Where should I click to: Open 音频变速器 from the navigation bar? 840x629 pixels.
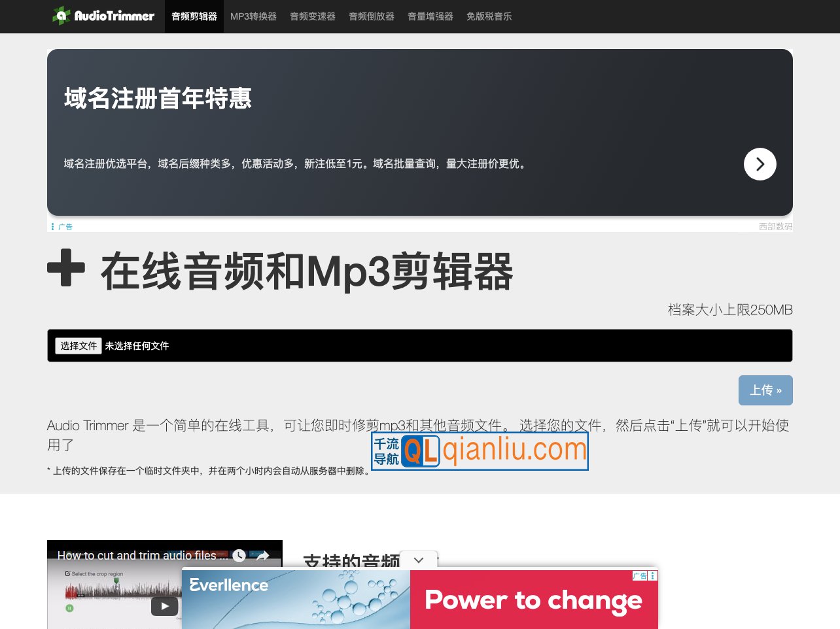click(312, 16)
